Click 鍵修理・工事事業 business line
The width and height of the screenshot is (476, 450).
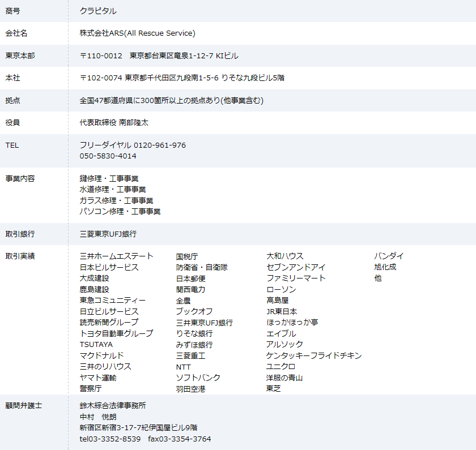109,179
